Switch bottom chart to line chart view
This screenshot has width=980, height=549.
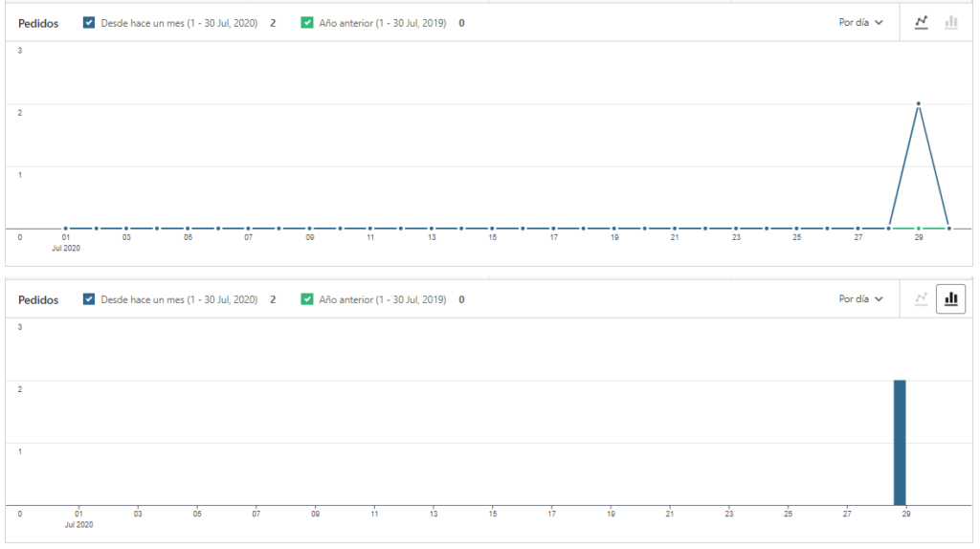922,299
